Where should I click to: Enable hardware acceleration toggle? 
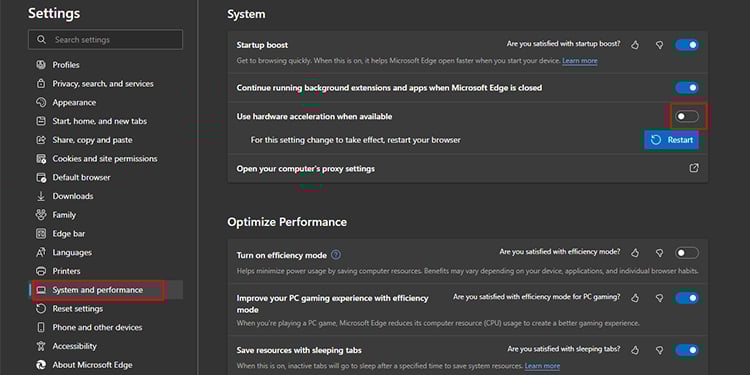[687, 116]
